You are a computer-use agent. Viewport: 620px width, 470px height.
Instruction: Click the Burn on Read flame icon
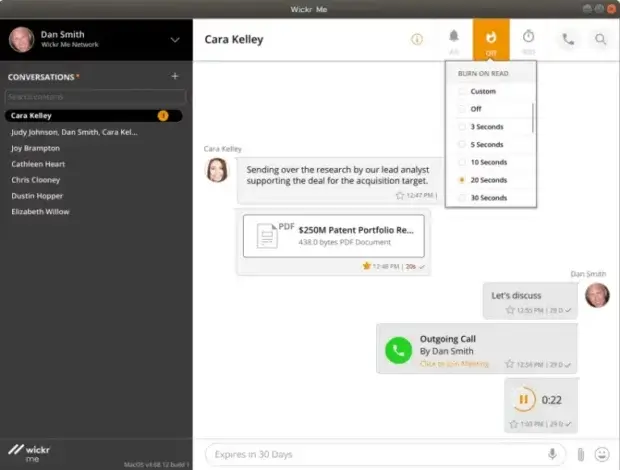coord(491,39)
